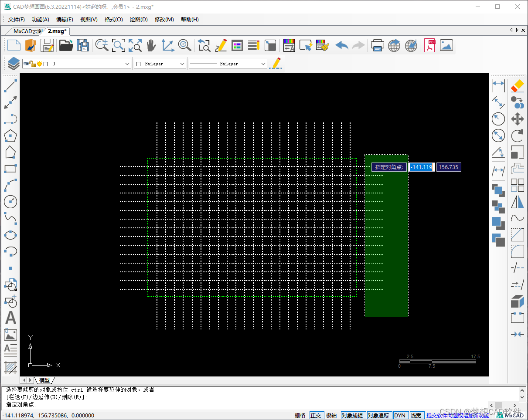The height and width of the screenshot is (420, 528).
Task: Select the Radius dimension tool
Action: (x=498, y=119)
